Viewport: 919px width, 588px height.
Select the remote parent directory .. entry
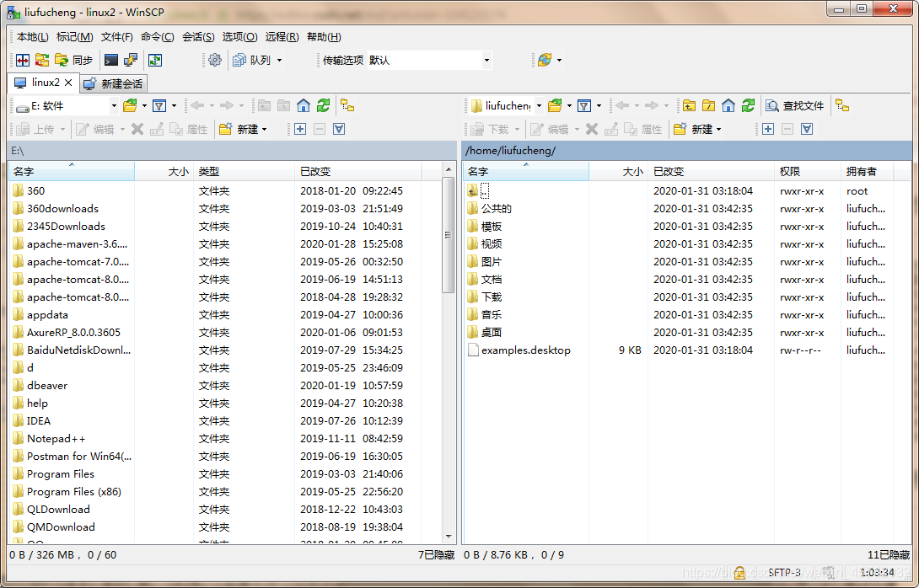pos(478,191)
